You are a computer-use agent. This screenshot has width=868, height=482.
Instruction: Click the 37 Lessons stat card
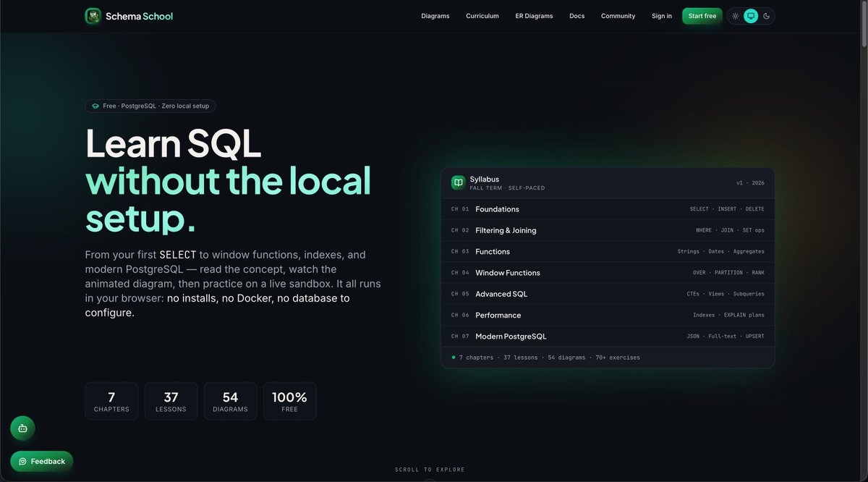[x=171, y=401]
